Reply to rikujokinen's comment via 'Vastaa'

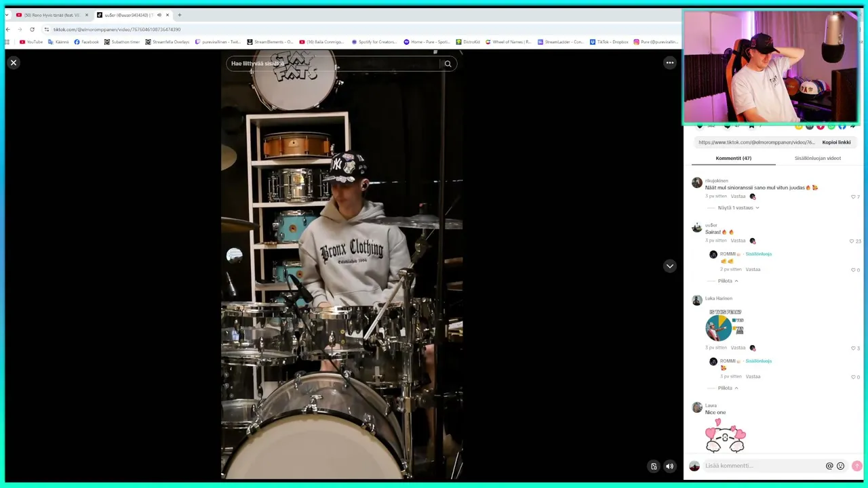(x=738, y=197)
